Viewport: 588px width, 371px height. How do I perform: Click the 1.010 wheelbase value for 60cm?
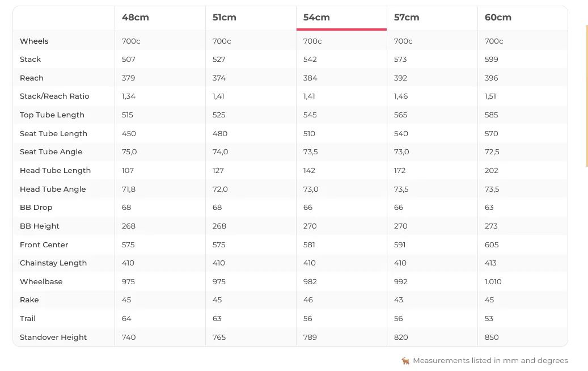click(493, 282)
